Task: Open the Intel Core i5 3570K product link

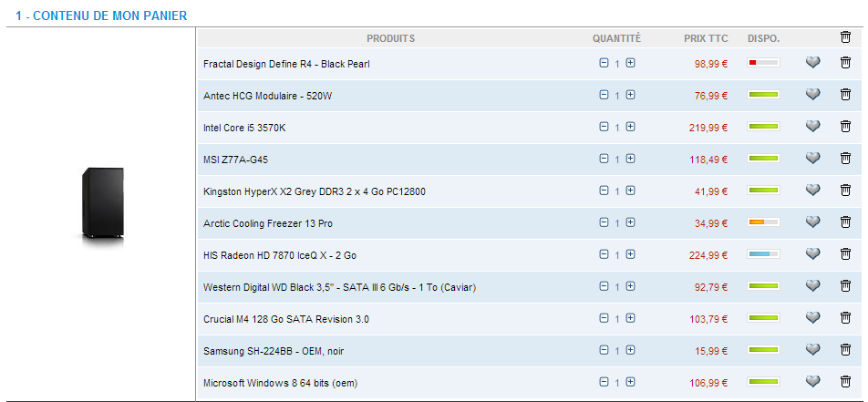Action: click(250, 128)
